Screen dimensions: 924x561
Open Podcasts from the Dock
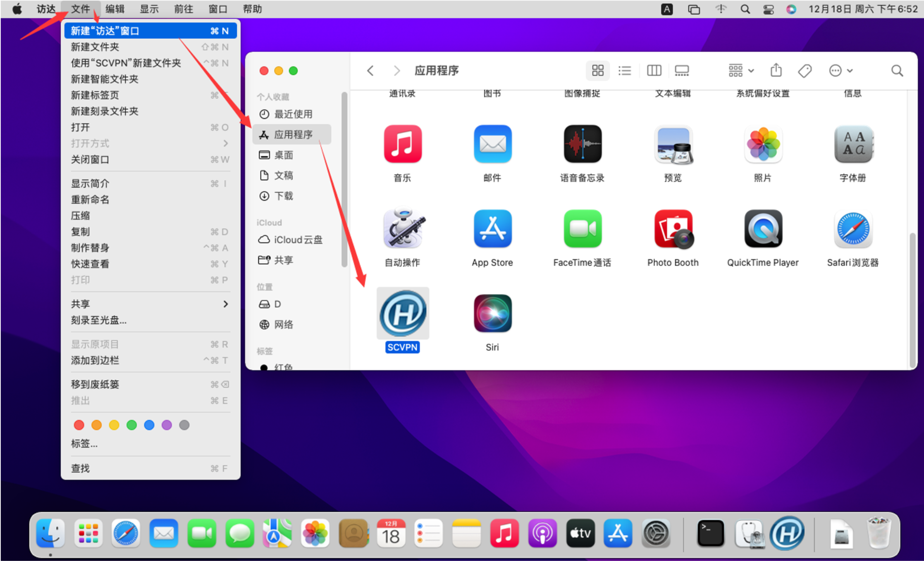pos(542,533)
